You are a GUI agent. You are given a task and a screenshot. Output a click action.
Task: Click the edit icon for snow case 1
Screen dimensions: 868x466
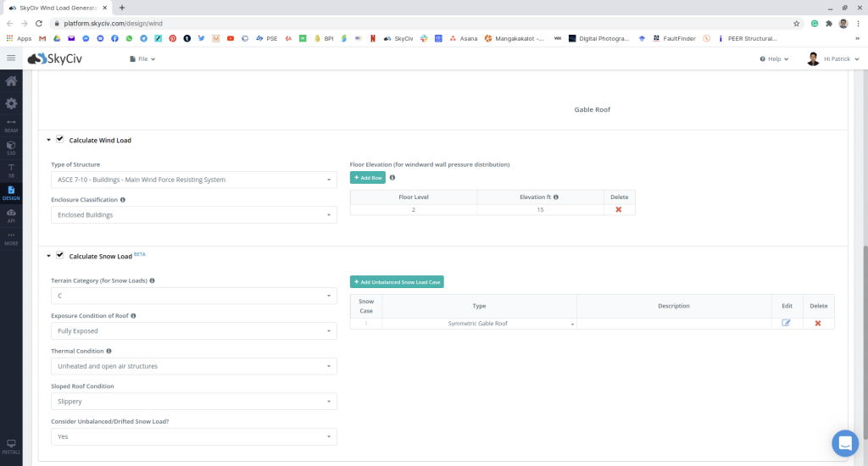[786, 323]
